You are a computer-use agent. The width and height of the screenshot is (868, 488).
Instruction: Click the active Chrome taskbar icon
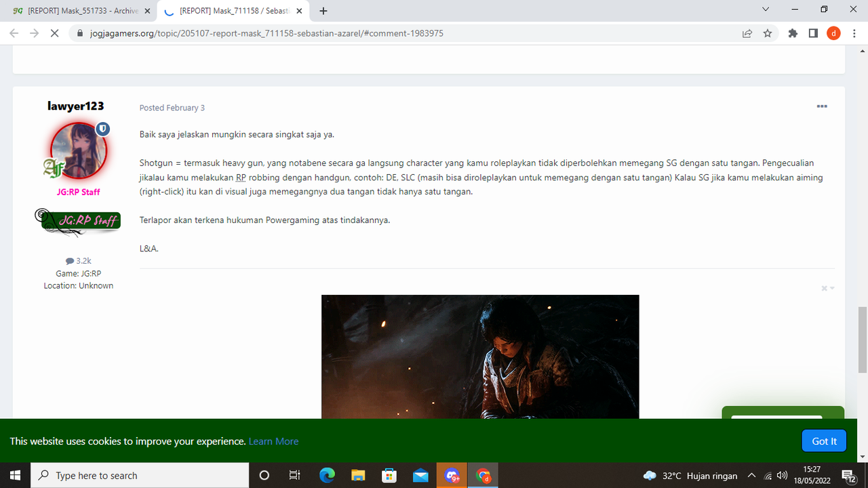(x=484, y=475)
